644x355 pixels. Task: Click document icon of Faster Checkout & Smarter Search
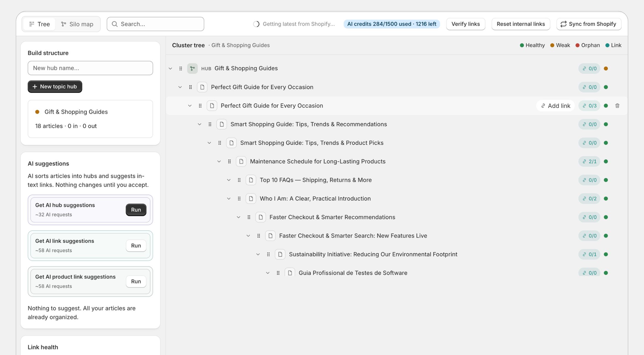click(270, 236)
